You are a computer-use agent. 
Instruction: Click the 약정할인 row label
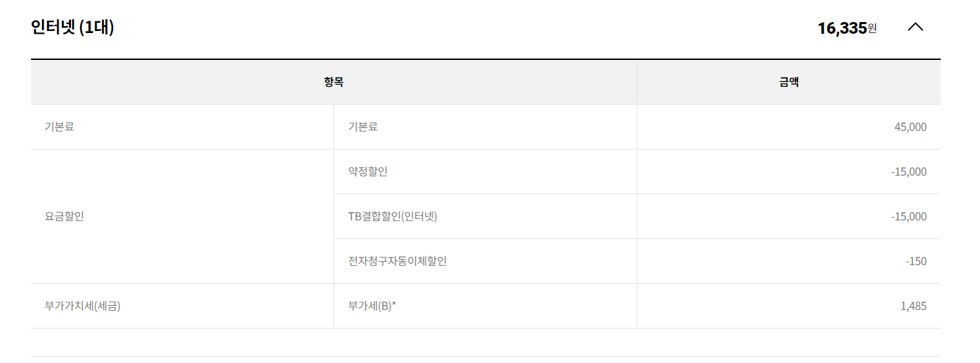[x=368, y=172]
